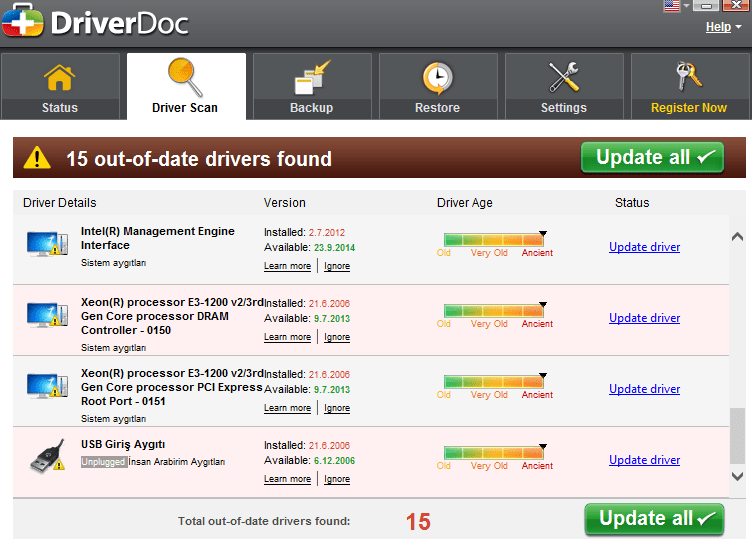Update driver for PCI Express Root Port - 0151
This screenshot has height=539, width=752.
click(645, 388)
